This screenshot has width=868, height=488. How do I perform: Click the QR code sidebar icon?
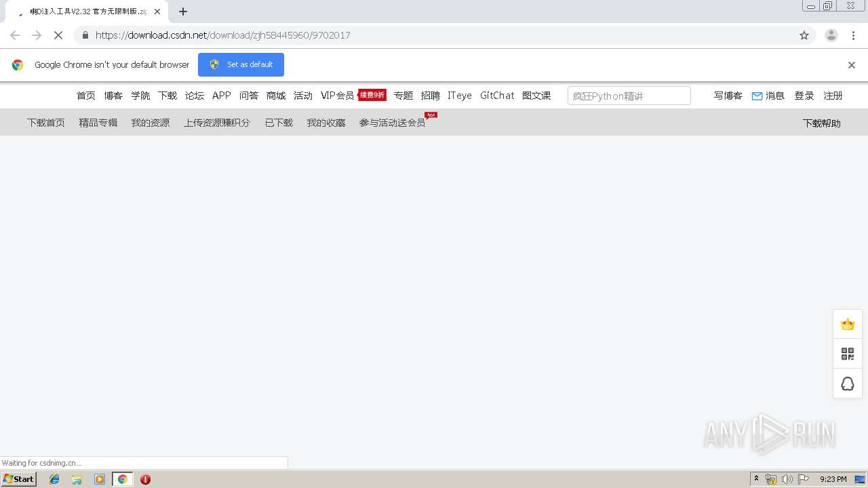click(848, 354)
